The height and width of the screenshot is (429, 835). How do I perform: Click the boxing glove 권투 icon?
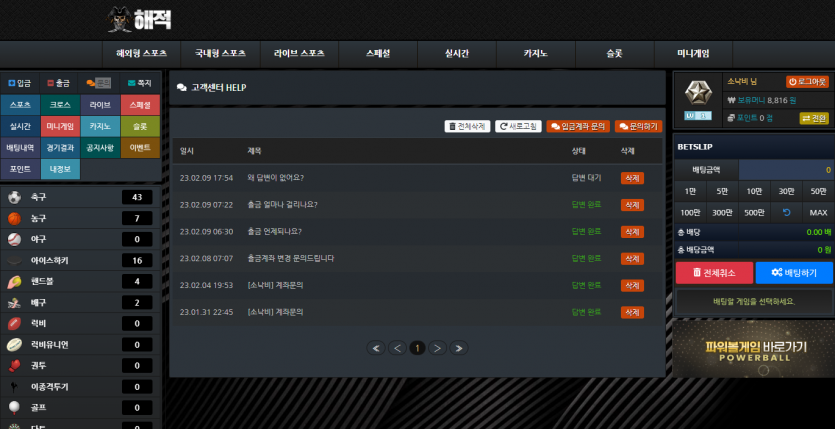pyautogui.click(x=14, y=365)
